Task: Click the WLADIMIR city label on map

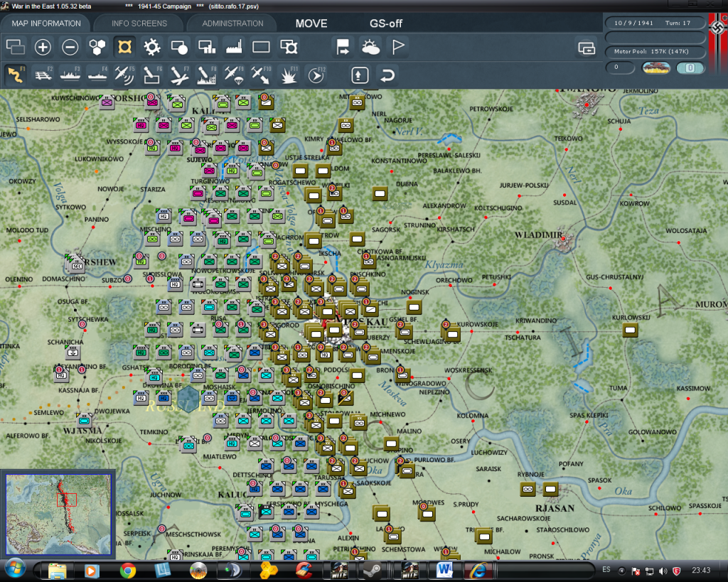Action: point(538,235)
